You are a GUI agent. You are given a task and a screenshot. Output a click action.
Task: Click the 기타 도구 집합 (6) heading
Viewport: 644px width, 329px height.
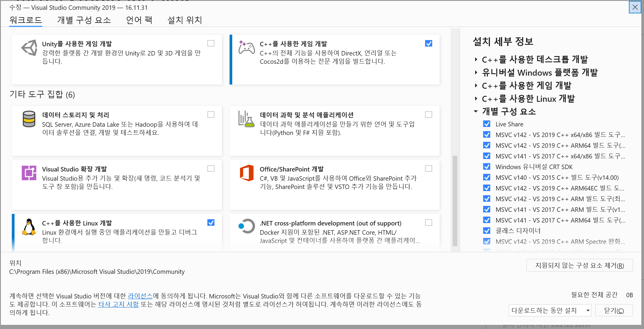[x=42, y=94]
